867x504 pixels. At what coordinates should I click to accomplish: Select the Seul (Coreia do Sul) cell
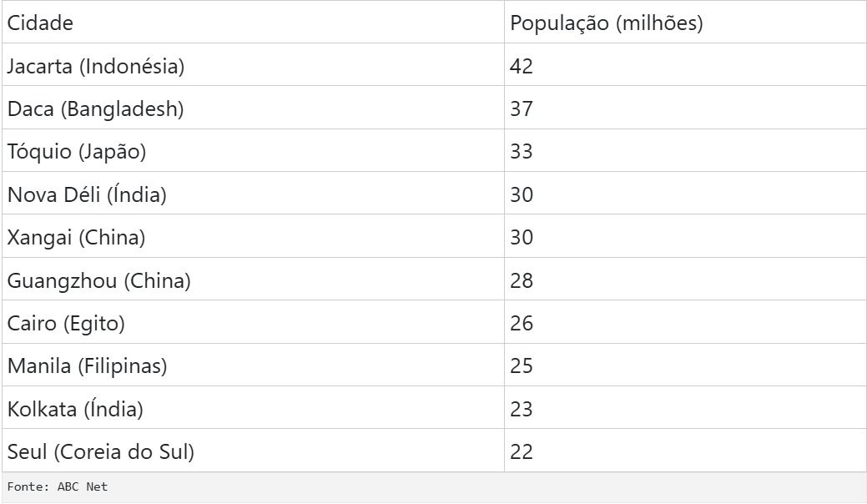point(100,452)
